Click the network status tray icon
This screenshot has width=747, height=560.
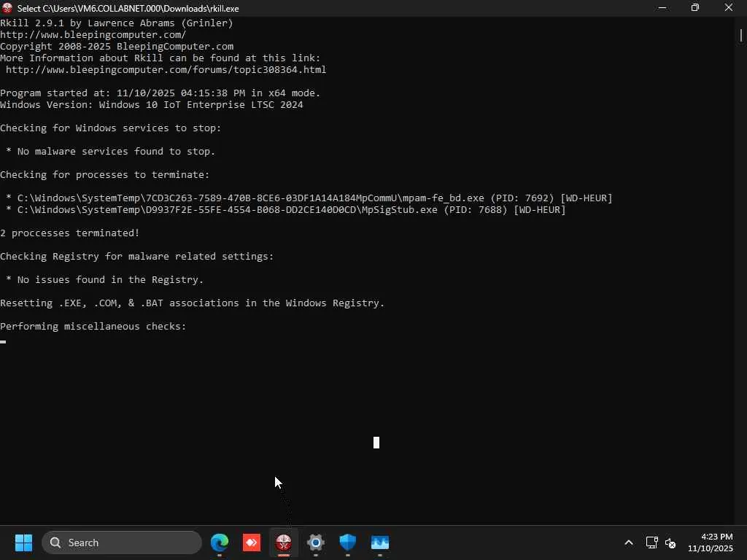tap(651, 542)
